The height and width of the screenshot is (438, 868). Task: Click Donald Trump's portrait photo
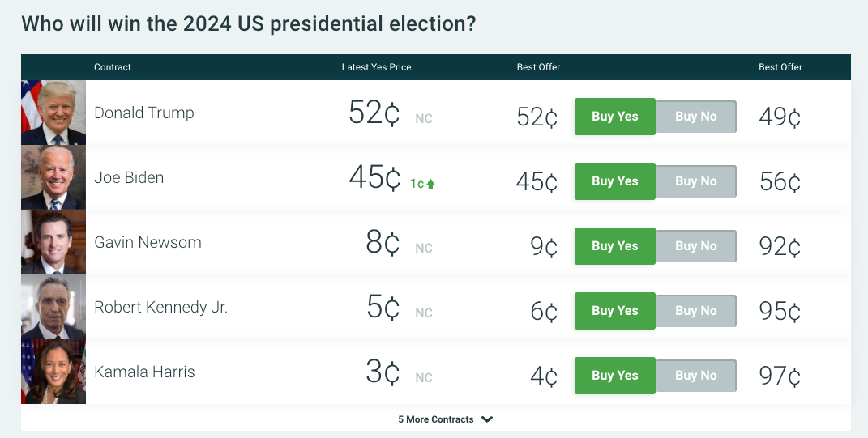pos(53,113)
